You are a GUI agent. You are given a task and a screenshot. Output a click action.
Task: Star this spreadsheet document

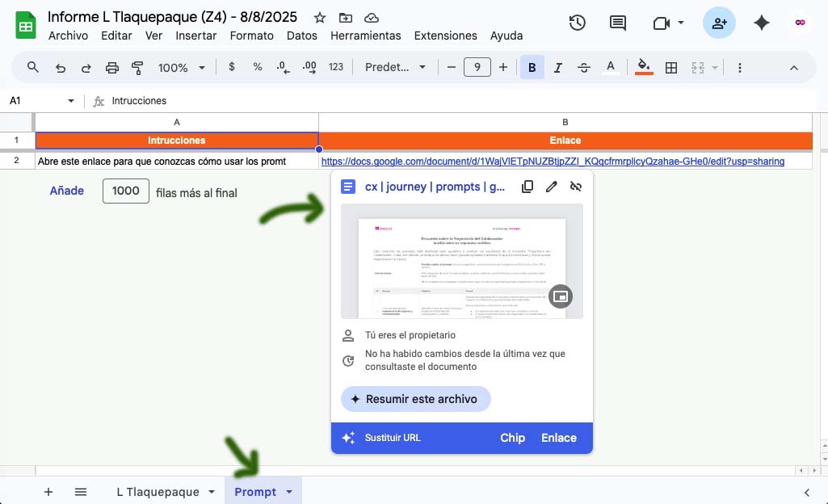[320, 18]
